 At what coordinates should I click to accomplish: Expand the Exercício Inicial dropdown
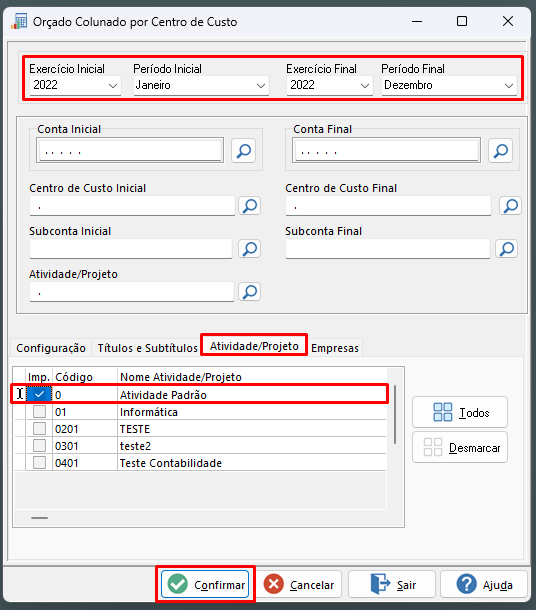113,85
